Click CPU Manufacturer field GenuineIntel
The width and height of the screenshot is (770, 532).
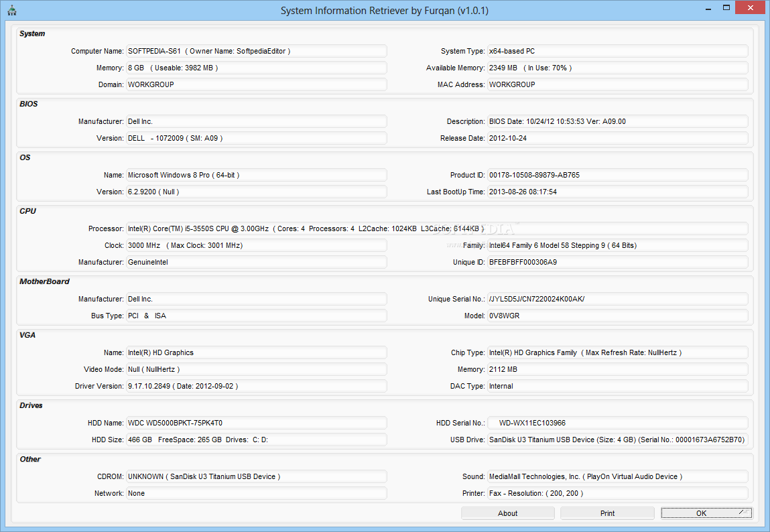point(257,262)
